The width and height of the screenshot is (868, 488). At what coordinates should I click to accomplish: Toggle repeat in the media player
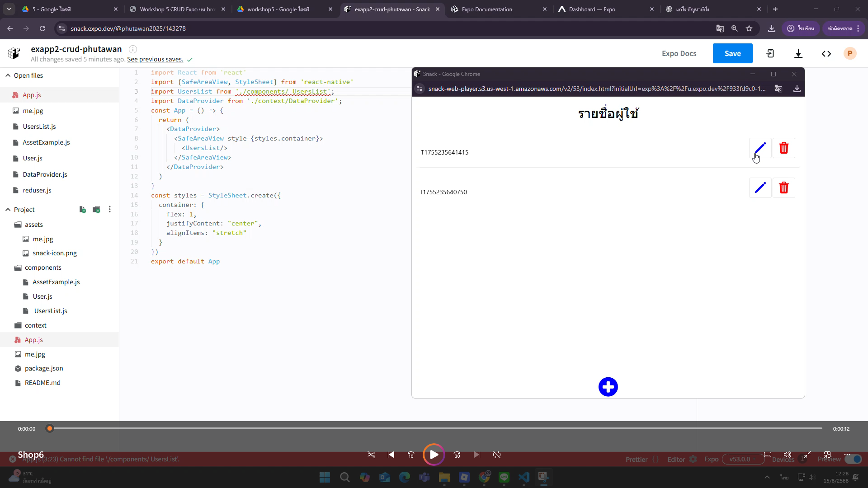[497, 455]
